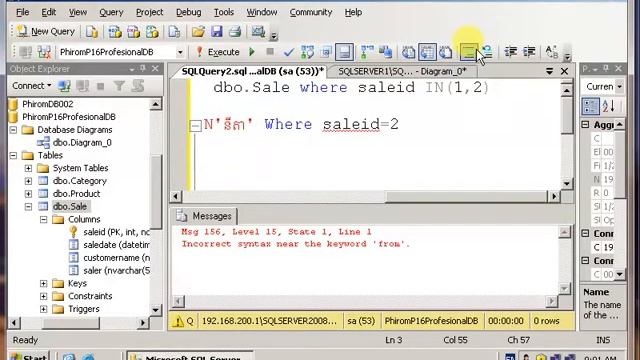Switch to the Diagram_0 tab
The width and height of the screenshot is (640, 360).
click(402, 71)
